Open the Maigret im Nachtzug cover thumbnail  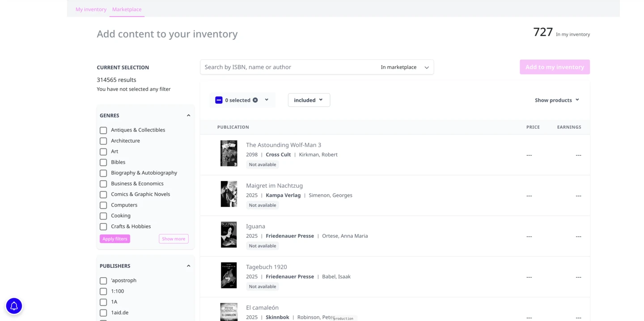tap(229, 194)
